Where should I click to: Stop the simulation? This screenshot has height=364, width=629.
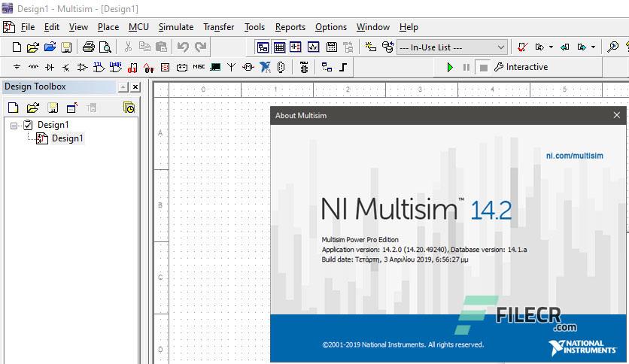pyautogui.click(x=483, y=68)
